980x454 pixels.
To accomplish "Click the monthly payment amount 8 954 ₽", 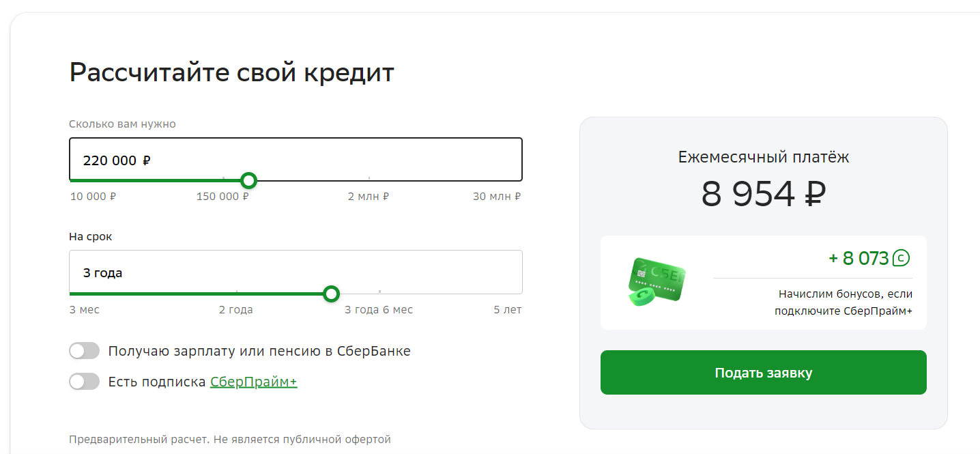I will 763,195.
